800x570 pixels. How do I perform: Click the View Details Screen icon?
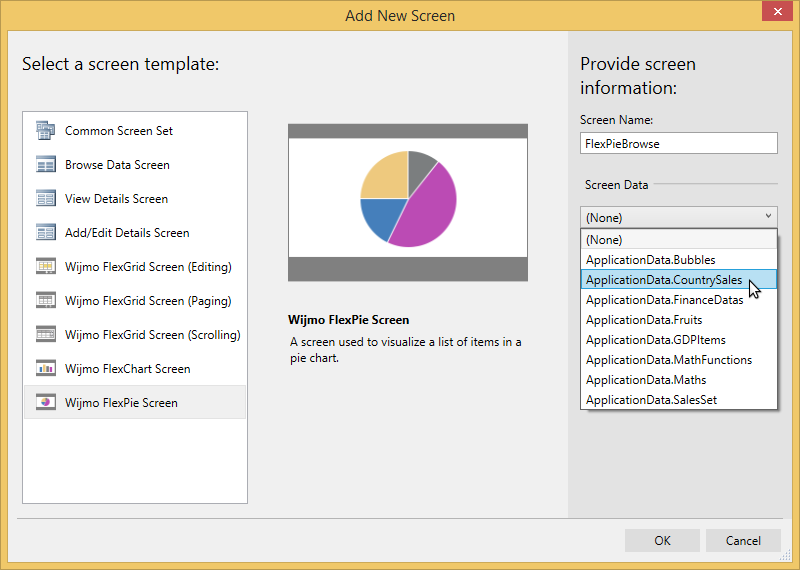[45, 198]
